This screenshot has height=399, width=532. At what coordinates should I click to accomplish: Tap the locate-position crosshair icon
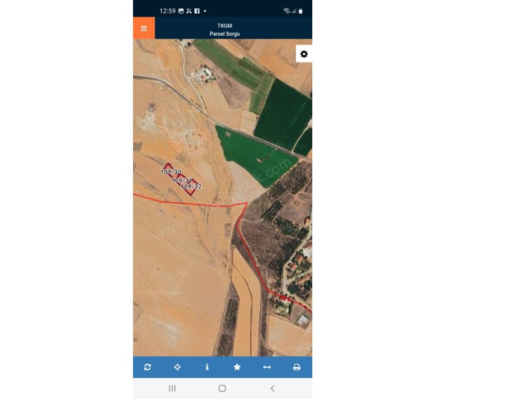pyautogui.click(x=177, y=367)
